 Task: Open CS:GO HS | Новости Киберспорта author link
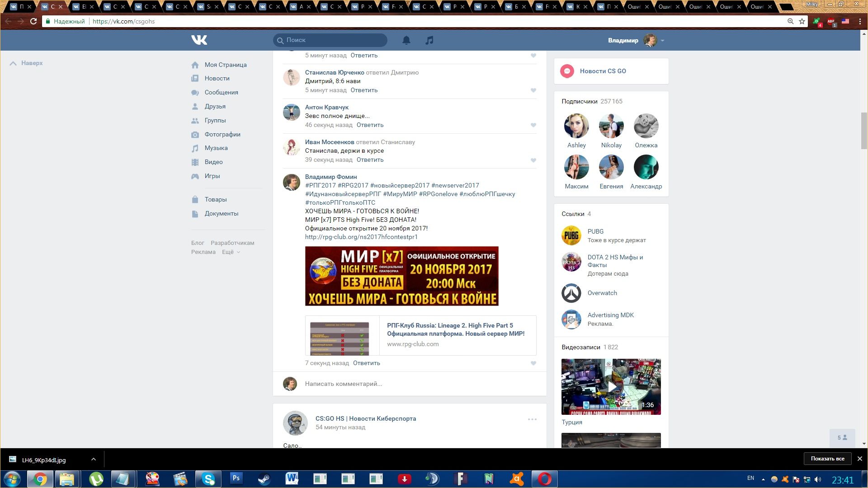pyautogui.click(x=366, y=418)
